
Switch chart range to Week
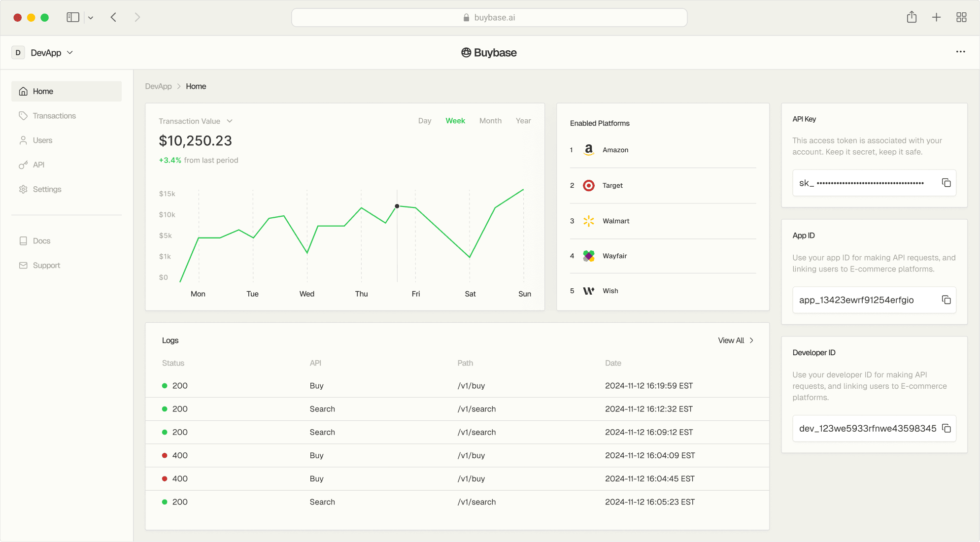pyautogui.click(x=455, y=121)
